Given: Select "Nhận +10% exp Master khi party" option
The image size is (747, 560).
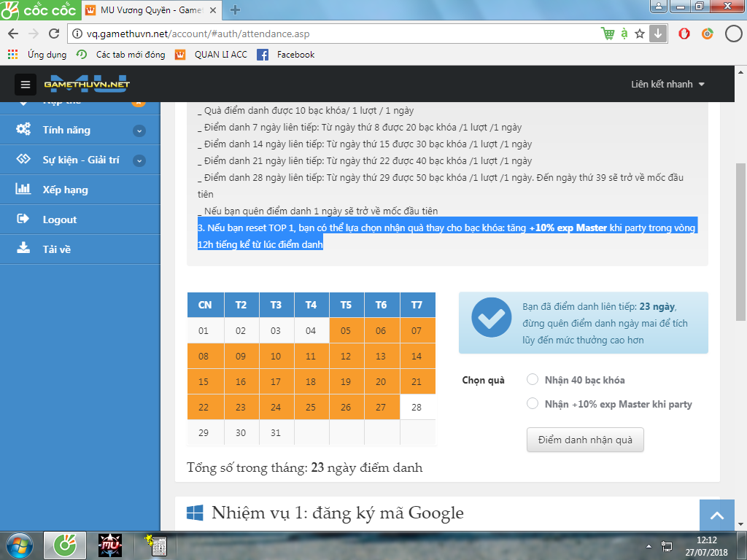Looking at the screenshot, I should tap(533, 403).
